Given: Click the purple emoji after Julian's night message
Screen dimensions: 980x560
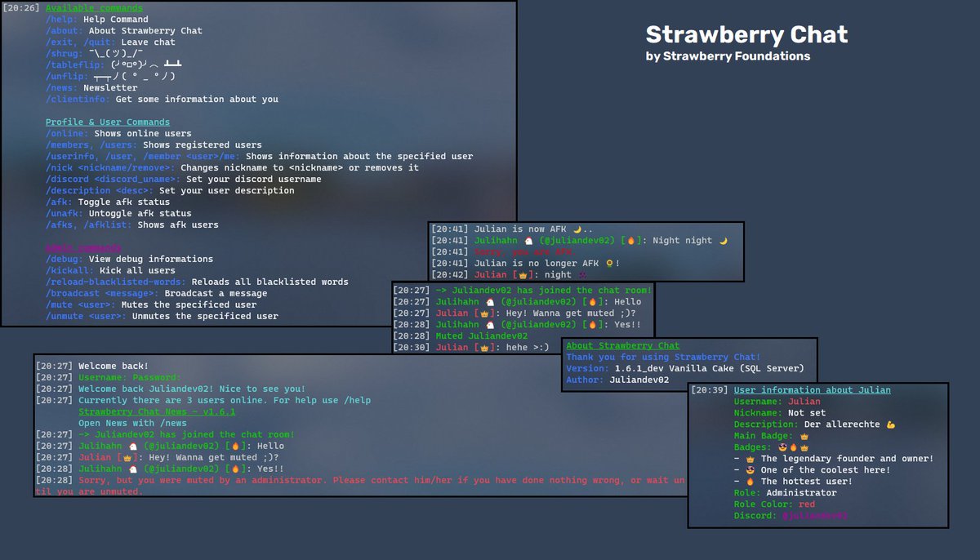Looking at the screenshot, I should 582,275.
